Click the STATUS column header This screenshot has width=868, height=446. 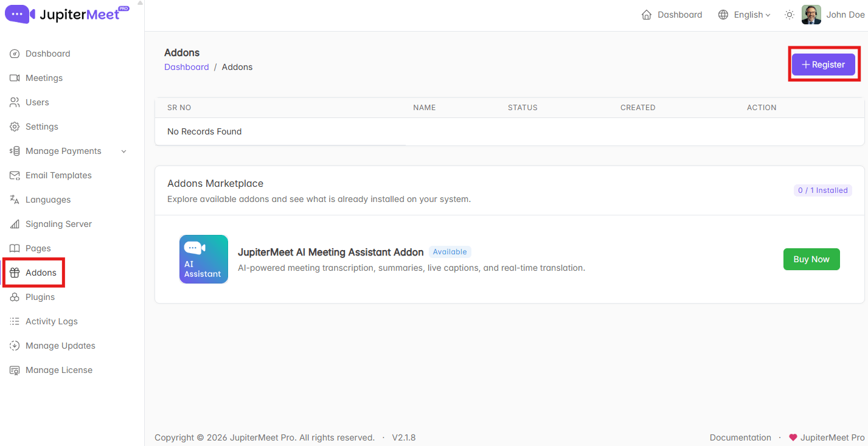point(523,108)
